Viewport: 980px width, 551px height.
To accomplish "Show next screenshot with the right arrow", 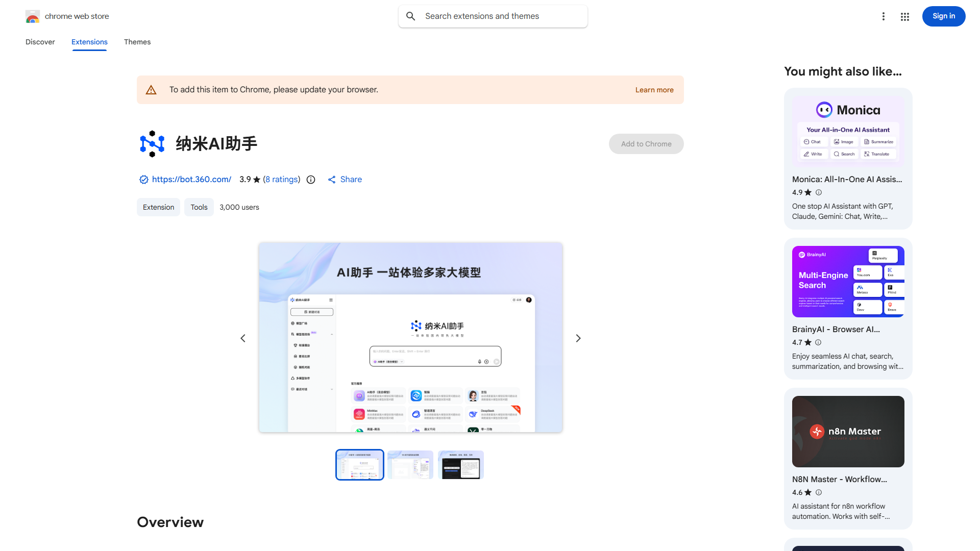I will (578, 338).
